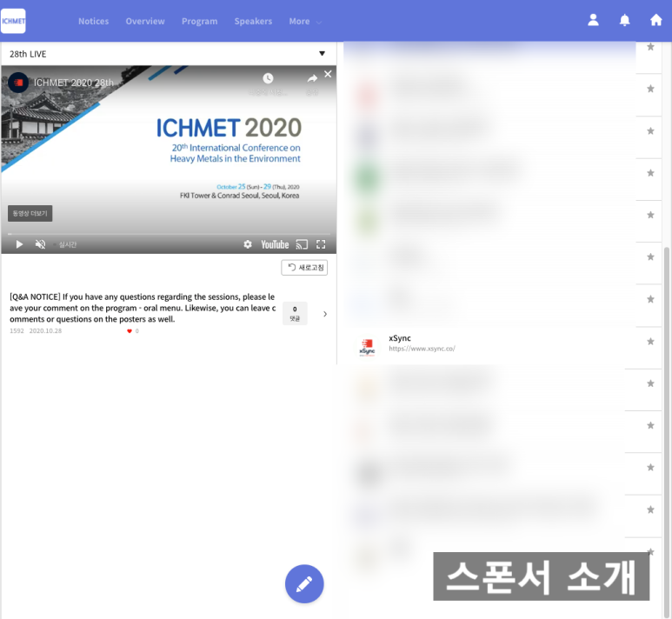Toggle star in row below xSync
Image resolution: width=672 pixels, height=619 pixels.
[650, 383]
